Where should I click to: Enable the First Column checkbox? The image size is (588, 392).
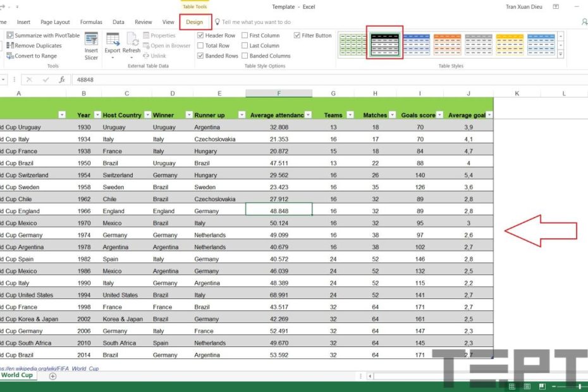click(245, 35)
